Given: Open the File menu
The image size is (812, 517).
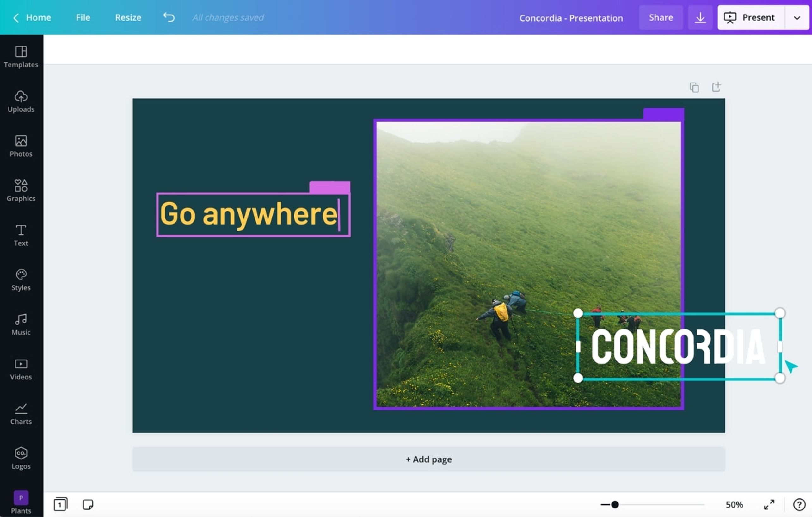Looking at the screenshot, I should click(83, 17).
